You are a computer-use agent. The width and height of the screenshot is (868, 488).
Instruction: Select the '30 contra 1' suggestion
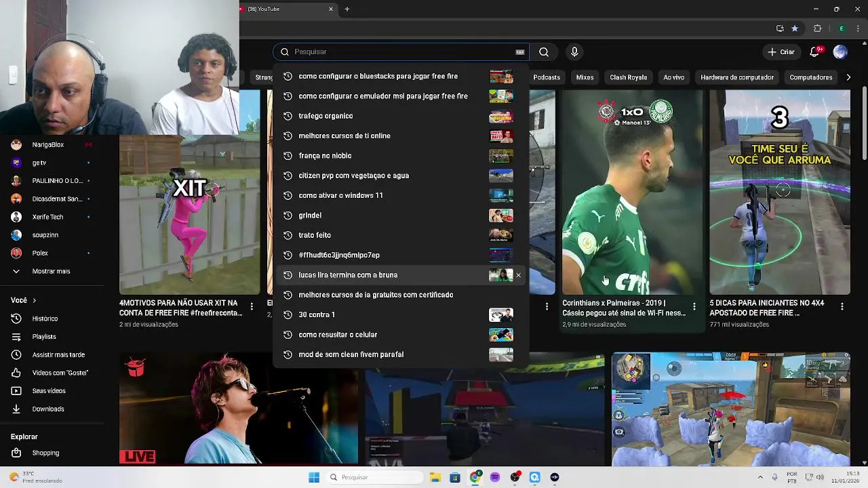point(401,314)
